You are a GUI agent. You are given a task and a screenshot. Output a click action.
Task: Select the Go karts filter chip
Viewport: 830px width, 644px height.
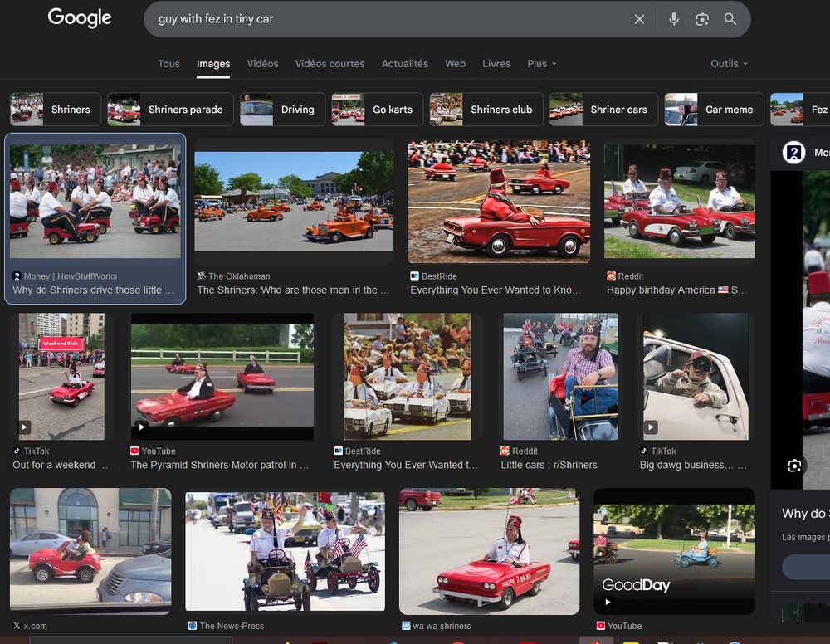pyautogui.click(x=377, y=110)
